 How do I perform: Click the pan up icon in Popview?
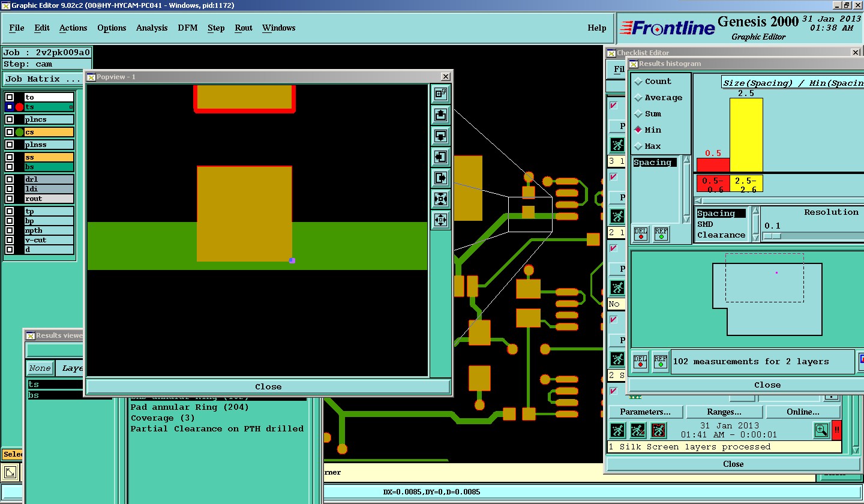coord(440,115)
